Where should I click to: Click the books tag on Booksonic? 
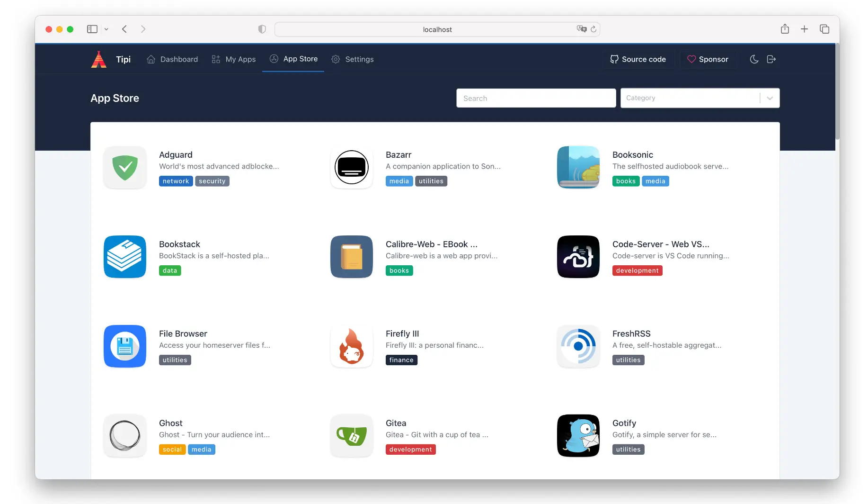tap(626, 181)
